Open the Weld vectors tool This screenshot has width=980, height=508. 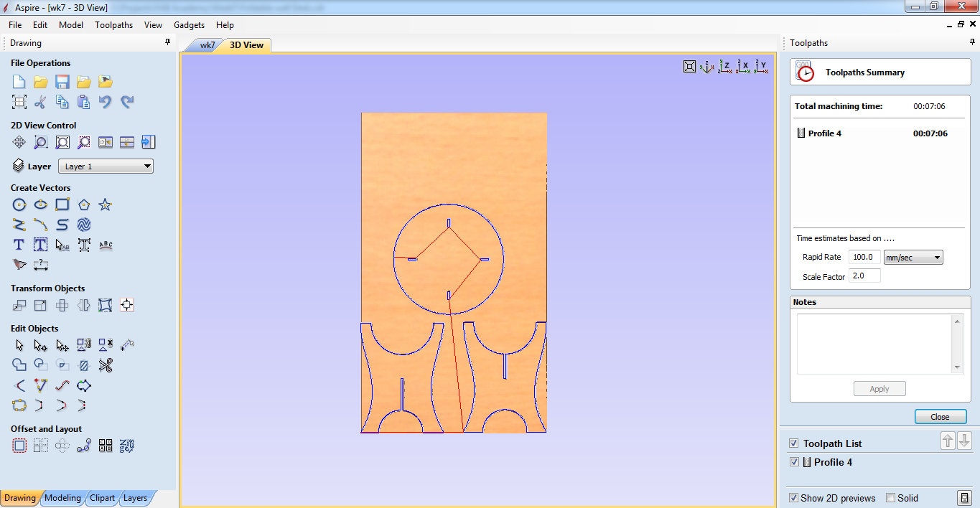coord(19,365)
